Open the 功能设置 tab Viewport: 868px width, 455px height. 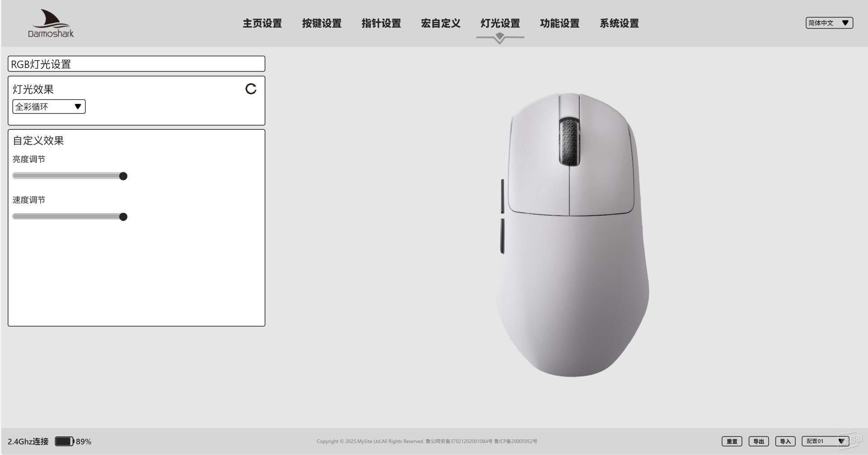click(x=560, y=23)
